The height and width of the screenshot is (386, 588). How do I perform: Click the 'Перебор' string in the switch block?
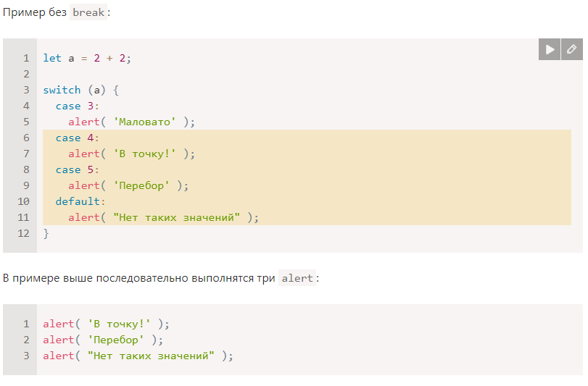tap(141, 185)
